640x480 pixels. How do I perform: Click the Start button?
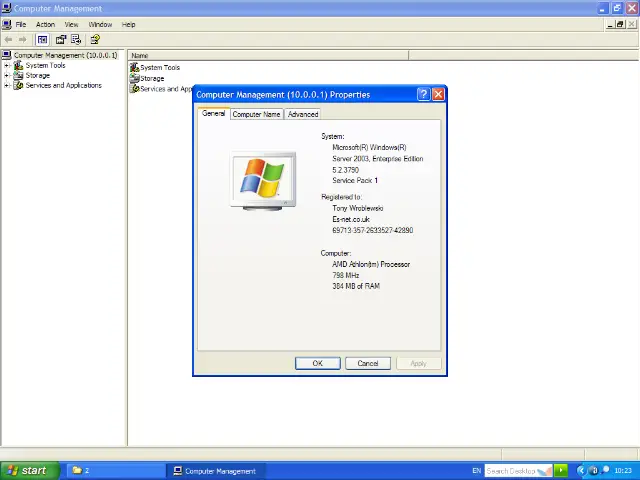pyautogui.click(x=29, y=471)
